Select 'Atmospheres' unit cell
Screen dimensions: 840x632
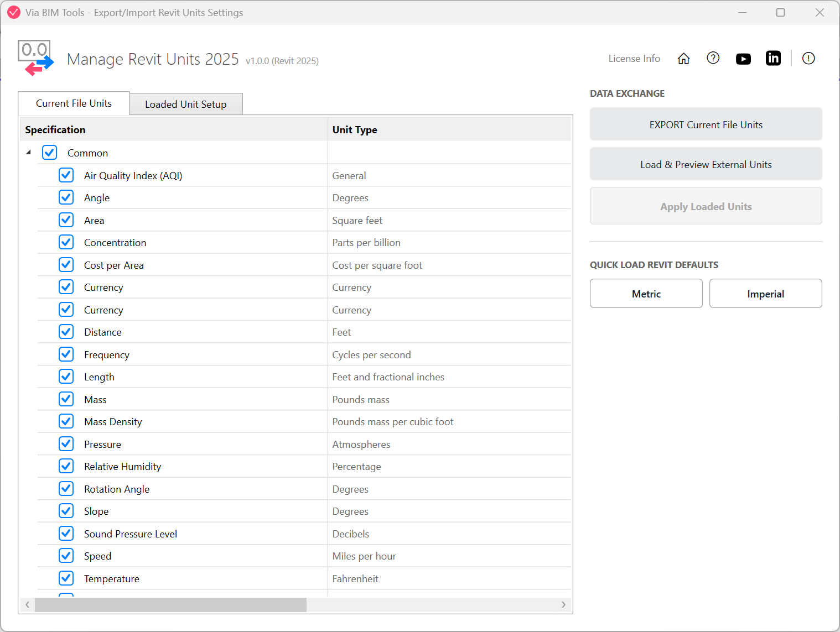449,444
